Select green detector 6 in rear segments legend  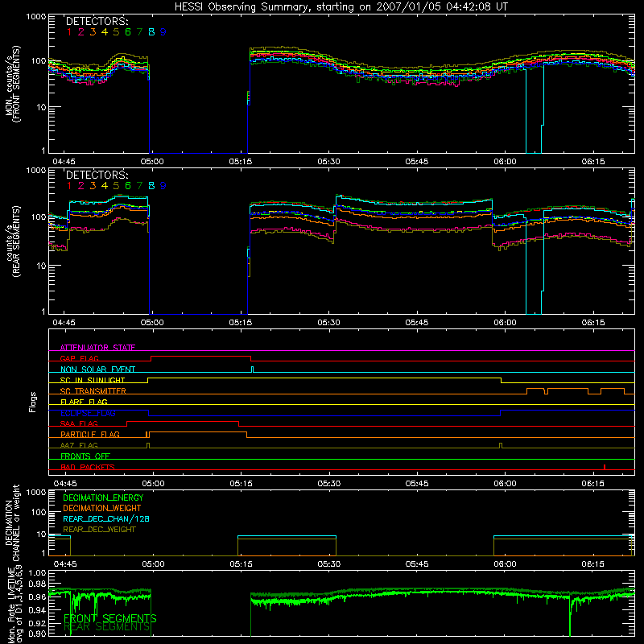click(128, 186)
